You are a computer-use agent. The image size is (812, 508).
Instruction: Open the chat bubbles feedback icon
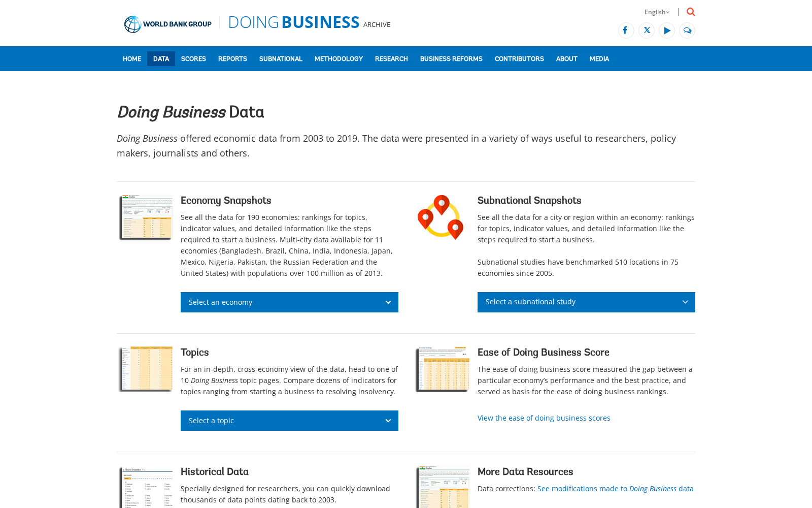[x=687, y=30]
